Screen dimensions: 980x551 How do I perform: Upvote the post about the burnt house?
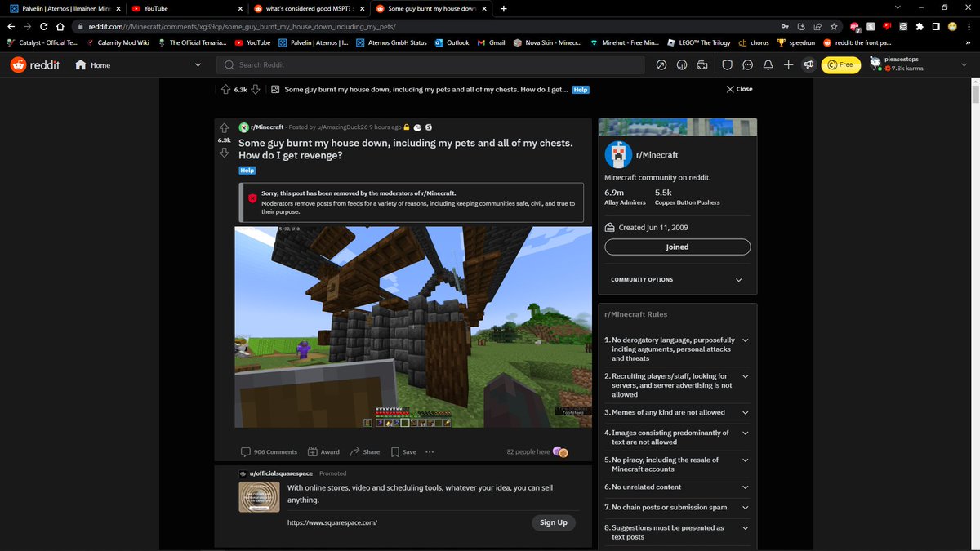[x=223, y=127]
